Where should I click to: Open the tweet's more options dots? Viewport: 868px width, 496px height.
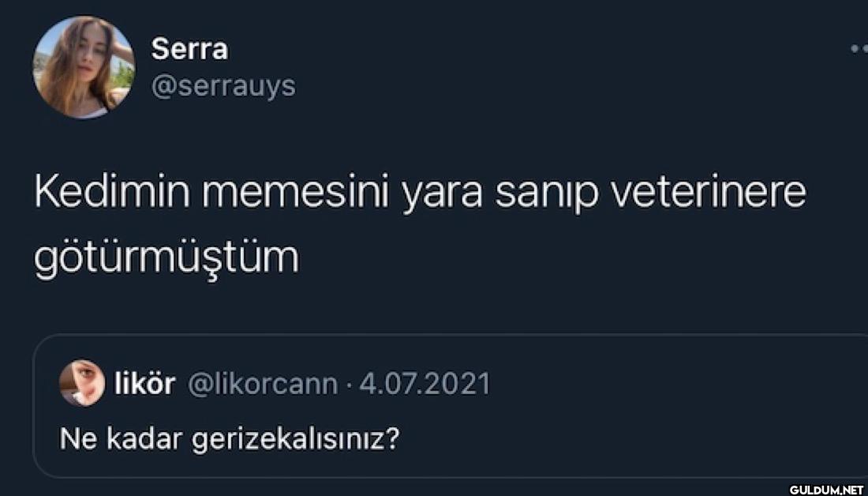[x=859, y=49]
